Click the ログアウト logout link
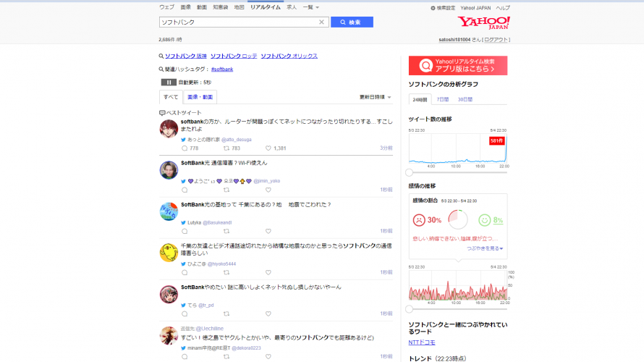The image size is (644, 362). pyautogui.click(x=496, y=40)
